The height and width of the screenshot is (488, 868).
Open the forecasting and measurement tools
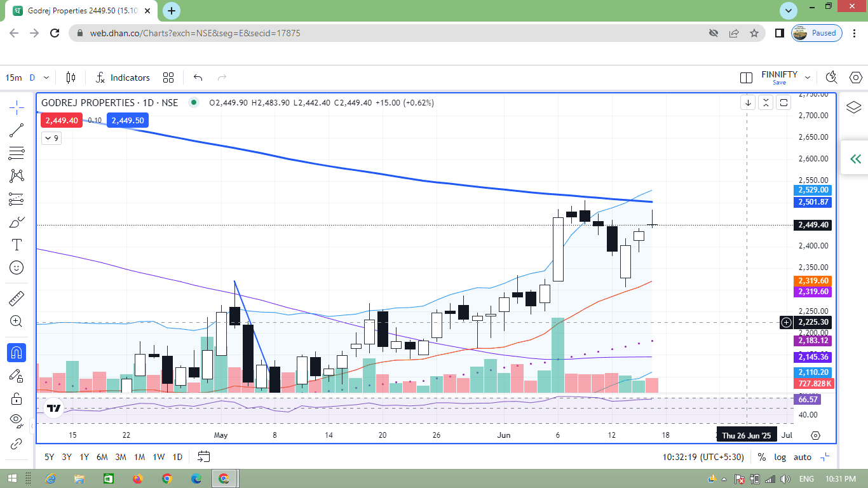(17, 199)
